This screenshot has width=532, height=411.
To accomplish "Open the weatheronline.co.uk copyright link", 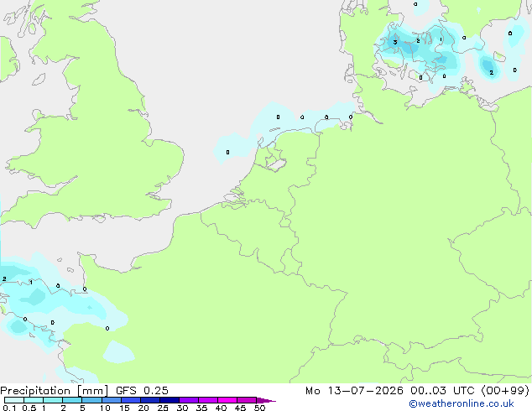I will click(x=462, y=403).
